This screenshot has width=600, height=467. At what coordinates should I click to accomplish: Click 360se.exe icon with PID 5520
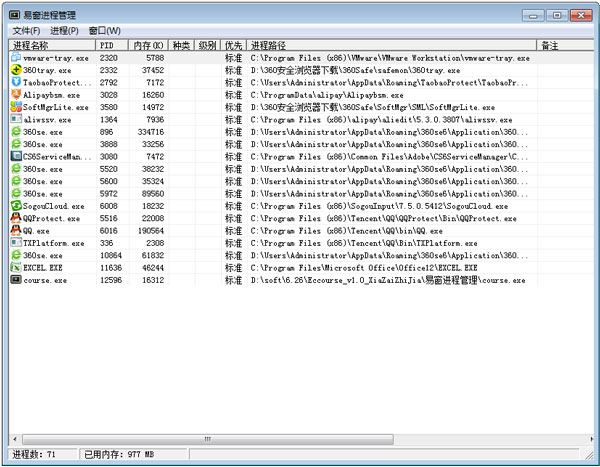(16, 168)
